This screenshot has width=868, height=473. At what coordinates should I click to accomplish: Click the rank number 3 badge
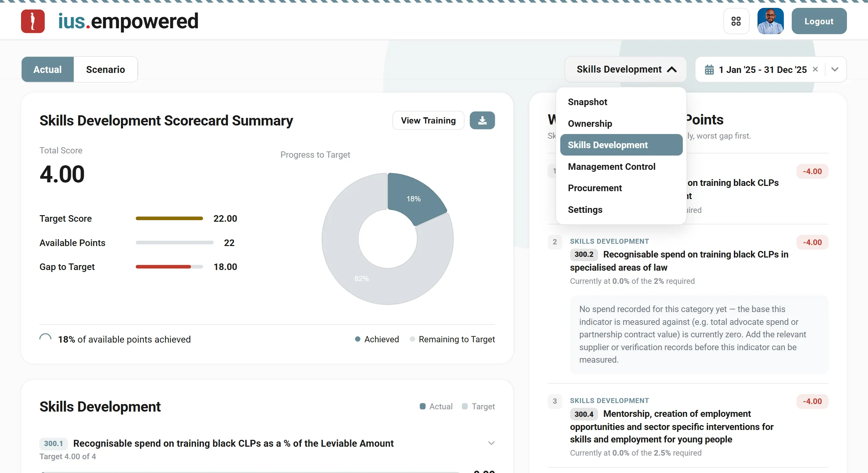click(x=555, y=401)
